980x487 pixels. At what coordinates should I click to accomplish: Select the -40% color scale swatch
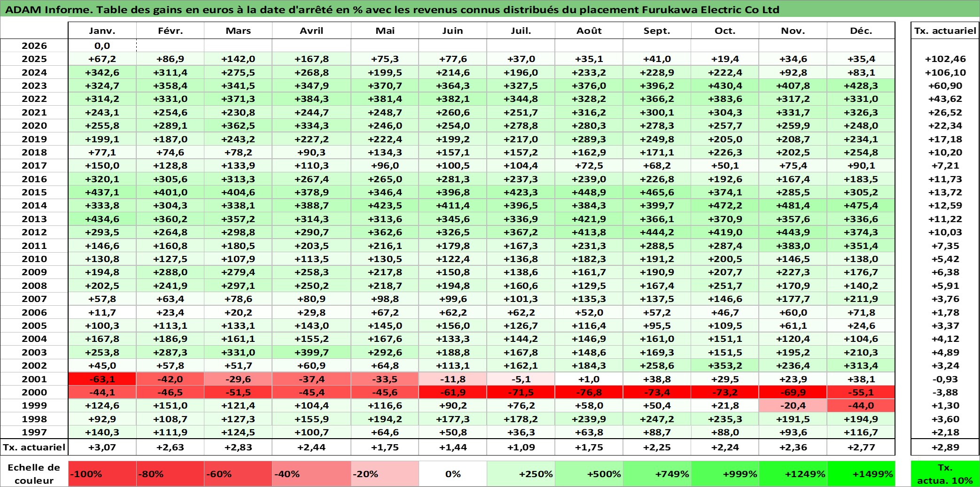pos(311,474)
